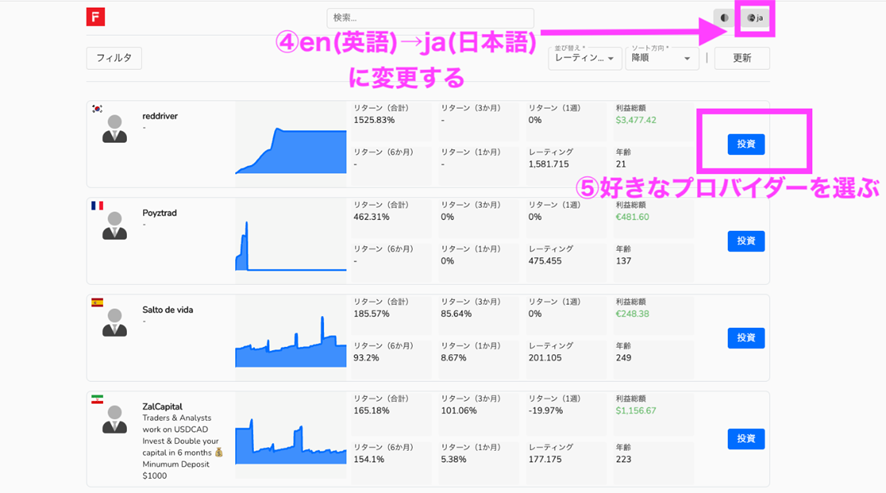This screenshot has height=493, width=886.
Task: Select Poyztrad's avatar icon
Action: (114, 226)
